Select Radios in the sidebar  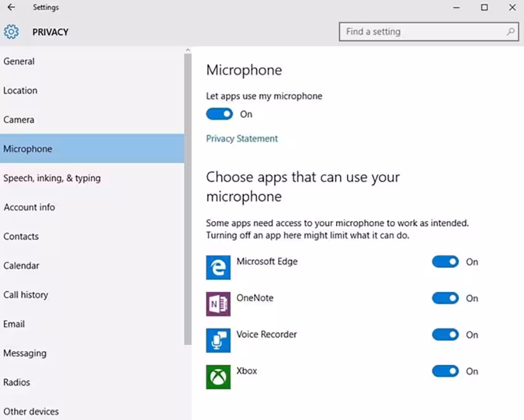click(x=92, y=382)
